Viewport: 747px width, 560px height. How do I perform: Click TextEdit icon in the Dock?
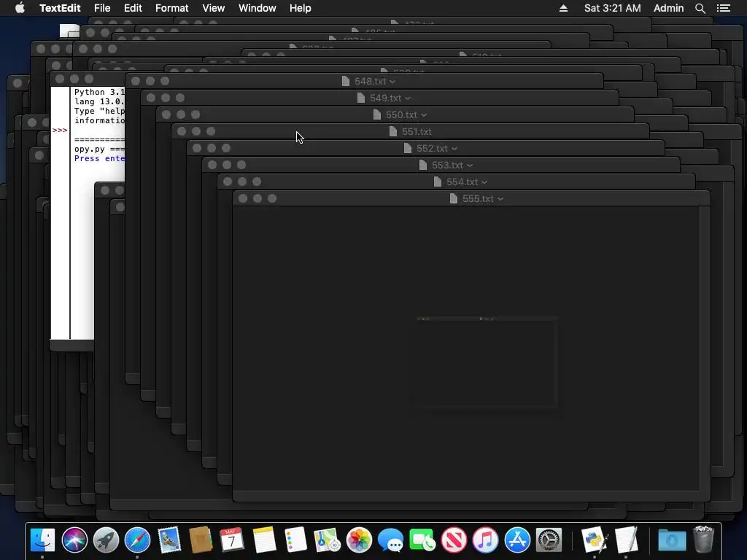coord(625,540)
